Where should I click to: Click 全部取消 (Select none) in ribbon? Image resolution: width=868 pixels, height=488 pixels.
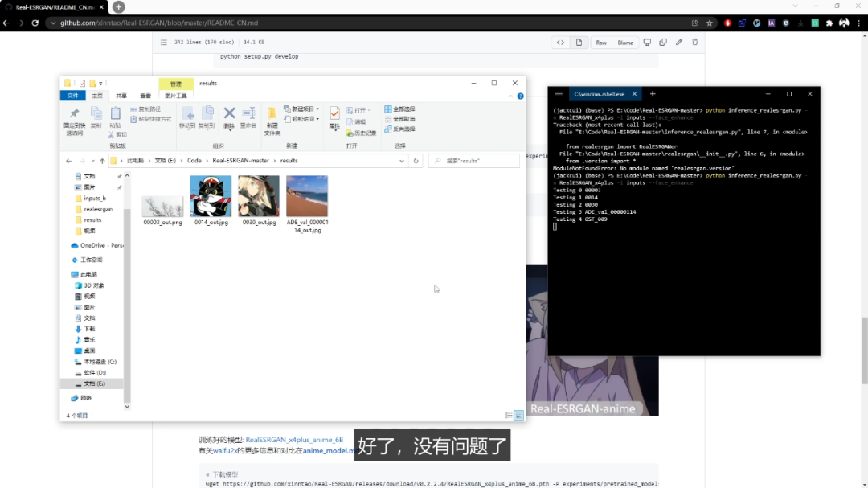pos(399,119)
